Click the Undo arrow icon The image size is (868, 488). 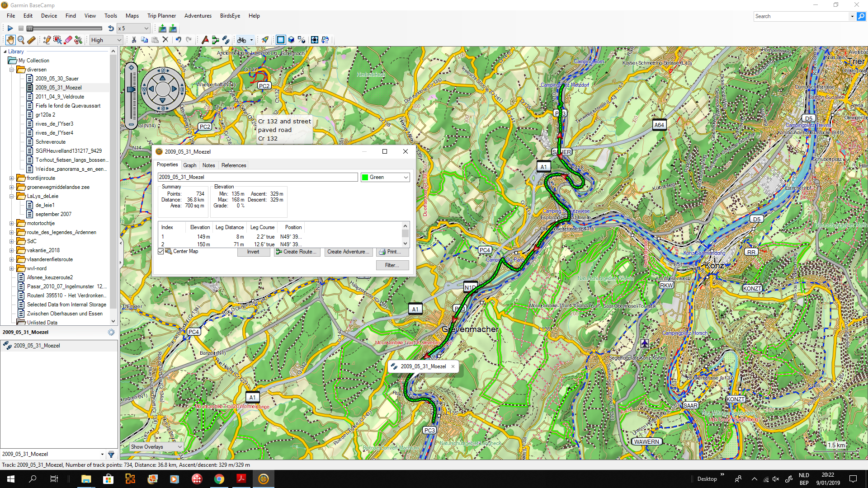tap(178, 40)
